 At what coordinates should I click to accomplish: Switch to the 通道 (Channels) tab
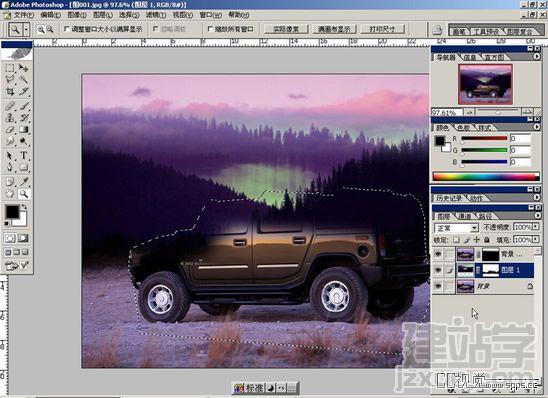(x=464, y=216)
